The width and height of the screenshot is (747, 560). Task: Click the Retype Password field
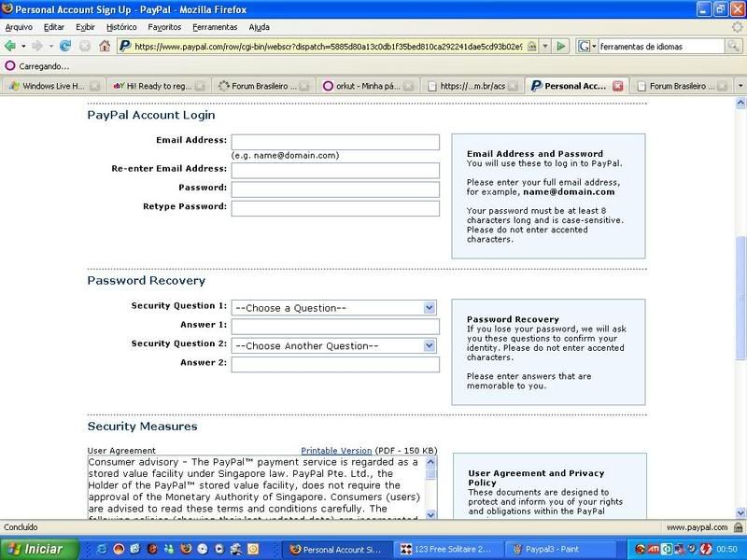coord(335,208)
